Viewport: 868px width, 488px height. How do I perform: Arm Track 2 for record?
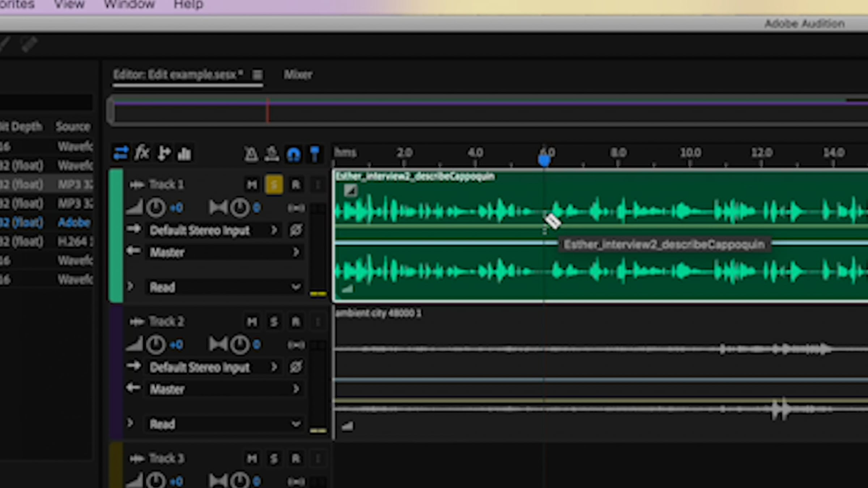295,322
